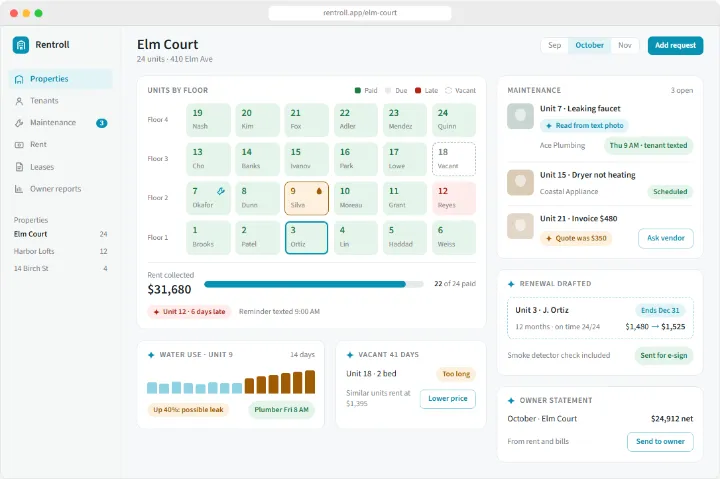
Task: Click the Up 40% possible leak chip
Action: click(x=188, y=410)
